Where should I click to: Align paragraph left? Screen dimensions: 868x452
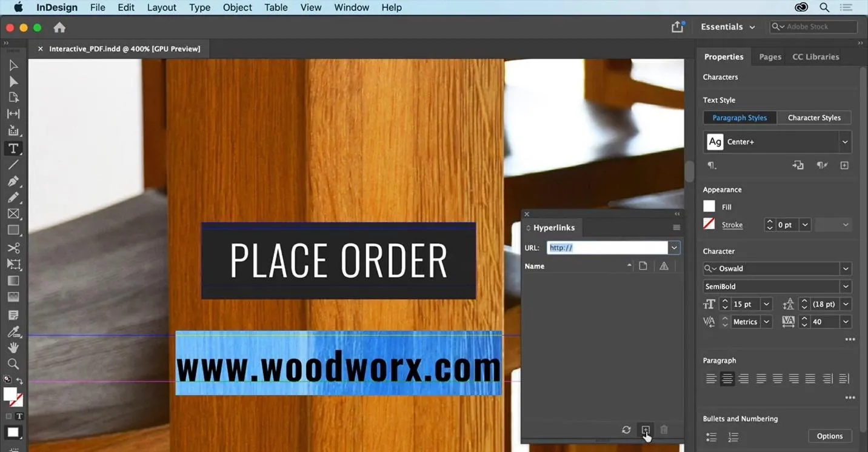coord(712,379)
